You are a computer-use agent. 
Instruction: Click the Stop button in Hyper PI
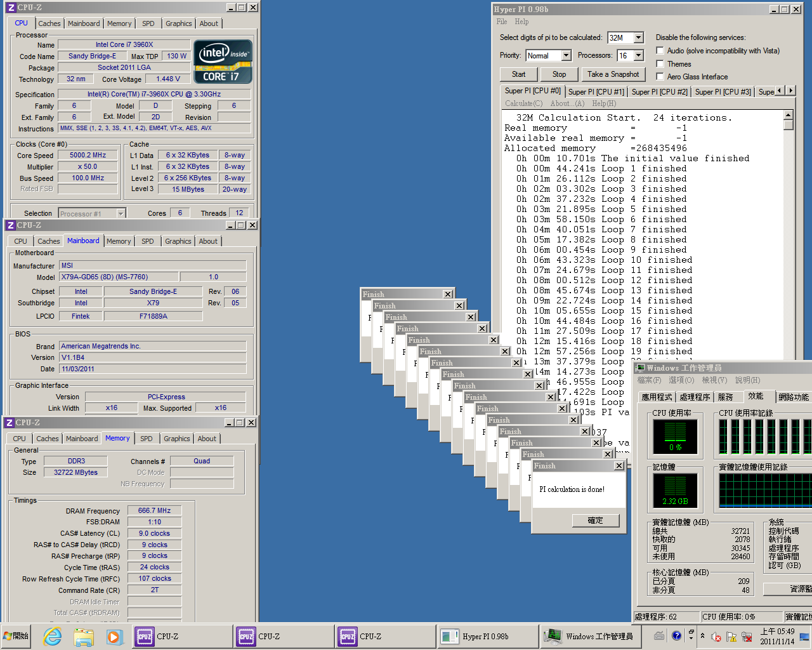560,74
